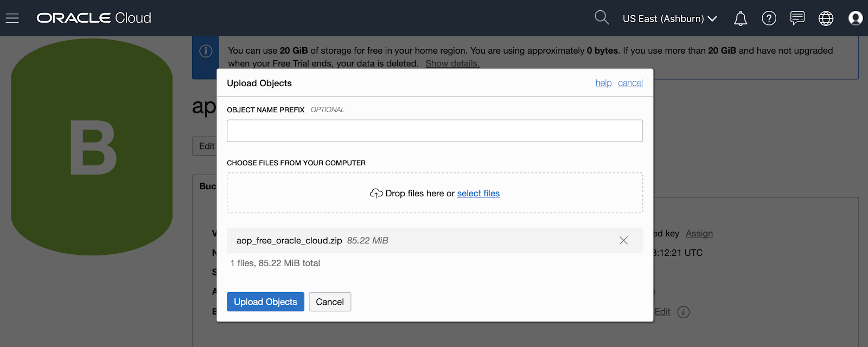Open the notifications bell icon

point(741,18)
